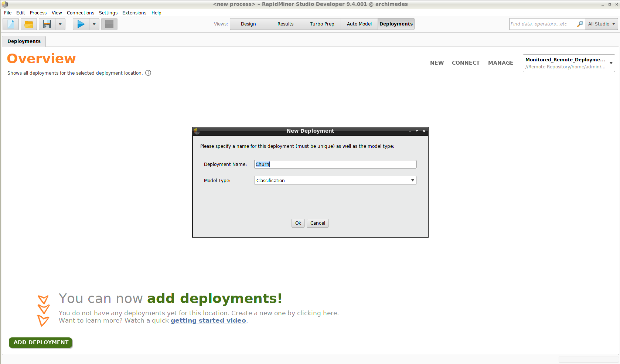Open the Connections menu
The image size is (620, 364).
(81, 13)
